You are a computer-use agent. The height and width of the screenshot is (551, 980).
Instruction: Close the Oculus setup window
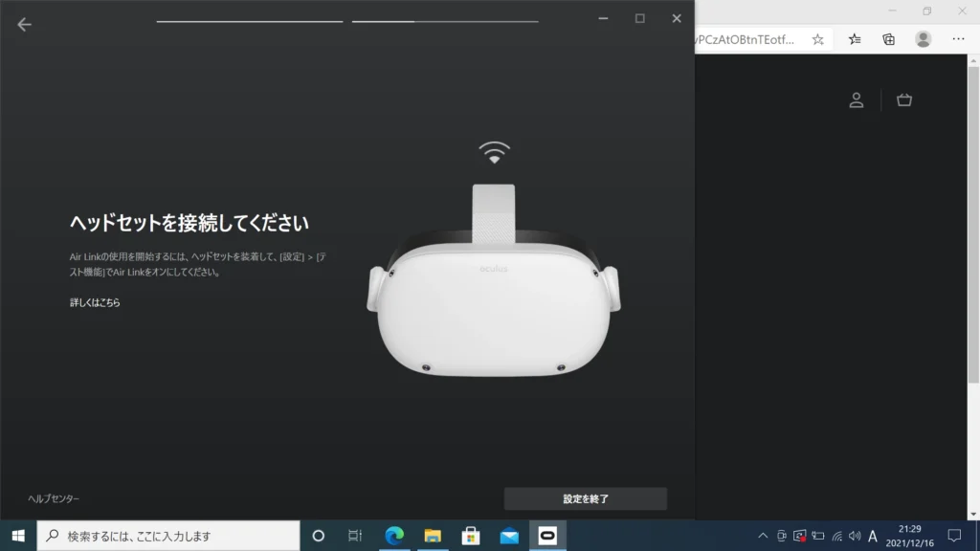coord(677,19)
